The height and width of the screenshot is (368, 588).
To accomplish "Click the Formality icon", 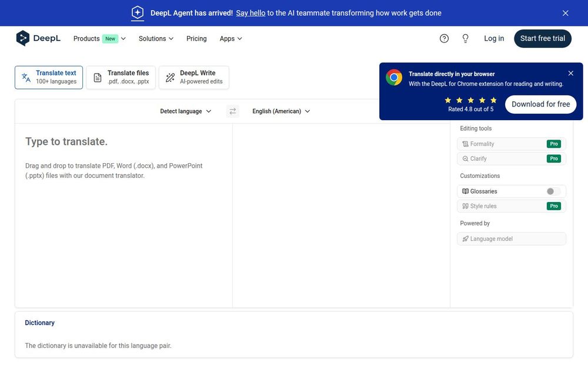I will tap(465, 144).
